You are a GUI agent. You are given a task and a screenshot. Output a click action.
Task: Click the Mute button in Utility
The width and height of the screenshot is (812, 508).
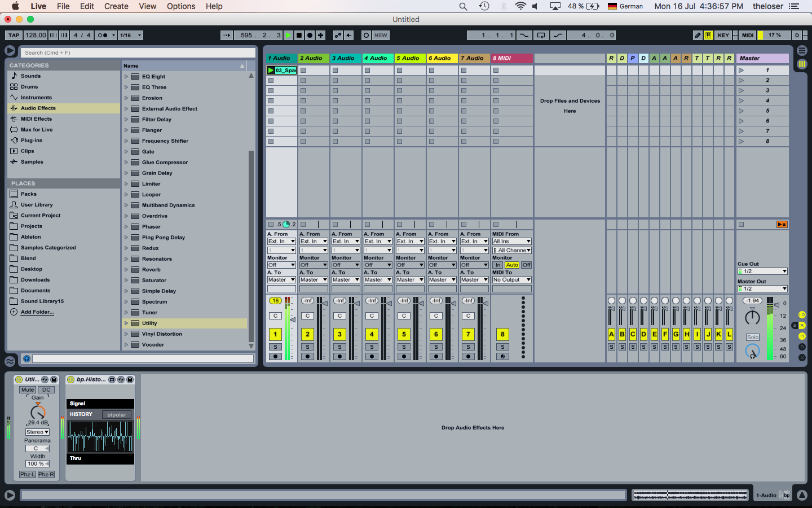click(x=28, y=390)
